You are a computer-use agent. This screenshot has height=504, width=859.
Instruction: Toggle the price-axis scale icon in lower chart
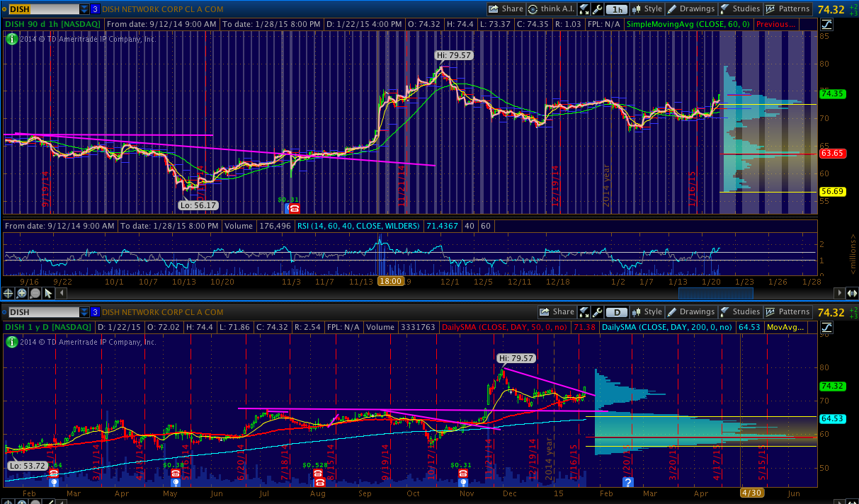(x=827, y=326)
